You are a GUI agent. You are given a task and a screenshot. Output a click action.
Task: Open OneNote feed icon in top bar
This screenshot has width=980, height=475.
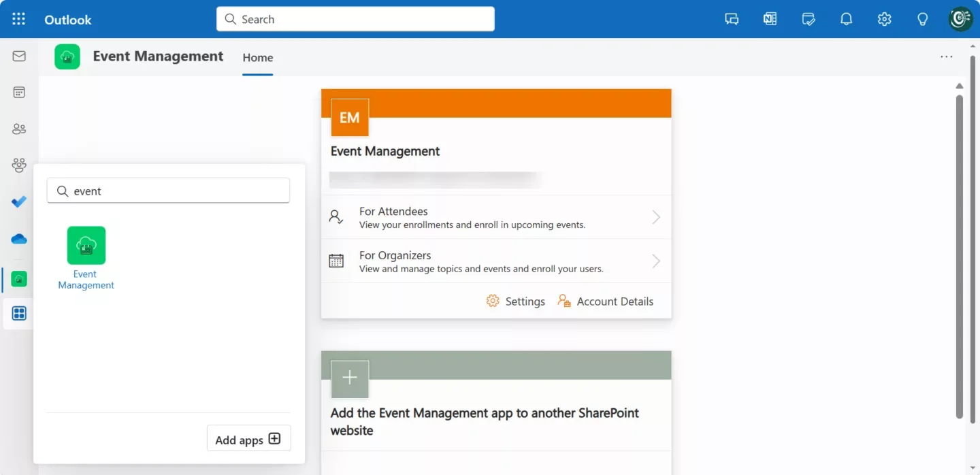click(770, 19)
